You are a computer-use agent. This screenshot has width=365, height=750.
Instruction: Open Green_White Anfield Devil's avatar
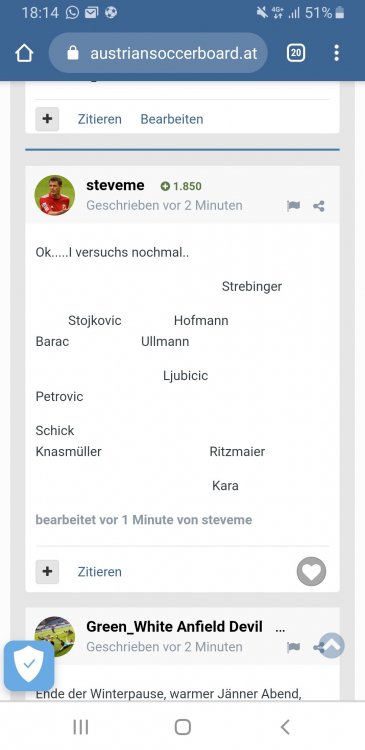tap(55, 636)
